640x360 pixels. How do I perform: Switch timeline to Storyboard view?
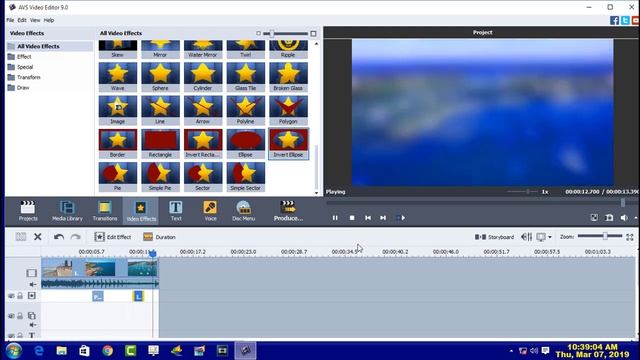point(494,237)
